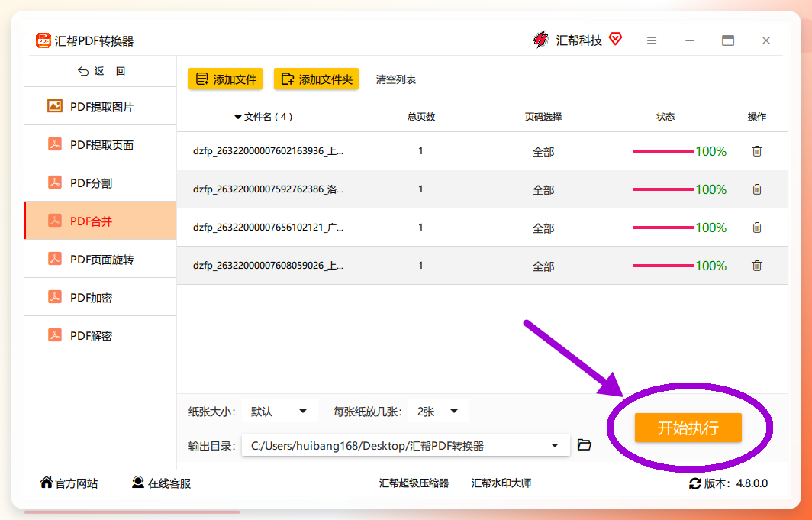
Task: Click the 页码选择 column header
Action: pos(543,117)
